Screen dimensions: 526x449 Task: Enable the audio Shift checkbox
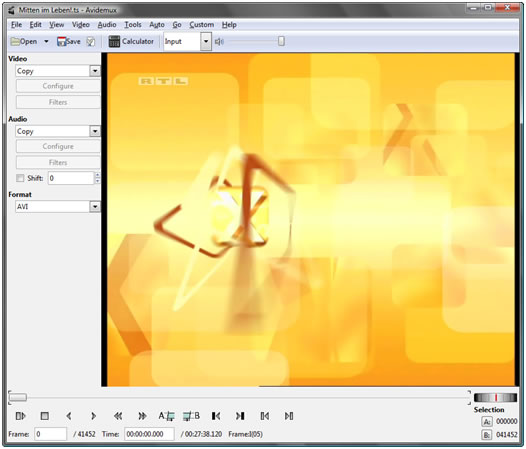pos(20,178)
